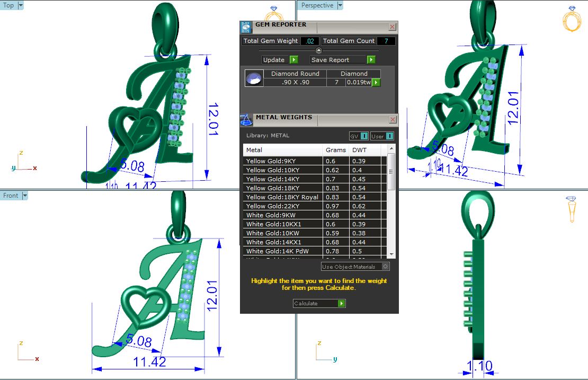Select the White Gold:14K PdW row
588x380 pixels.
283,251
